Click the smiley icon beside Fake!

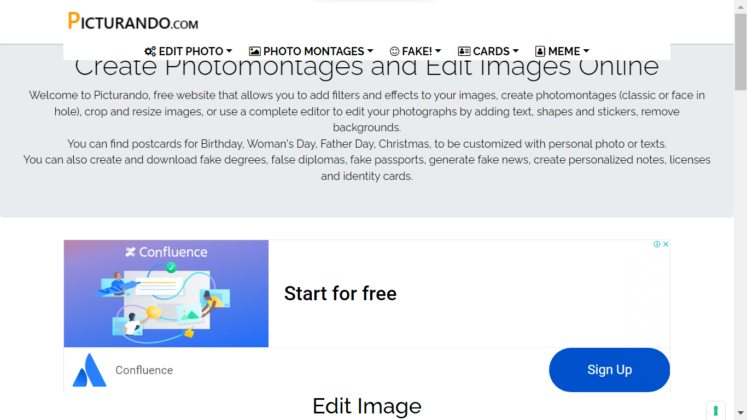394,51
